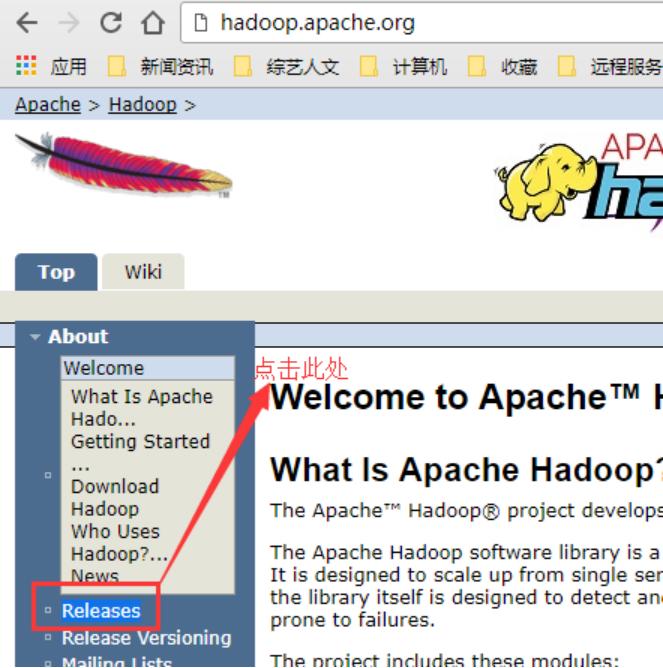Open the Getting Started ... submenu item
Viewport: 663px width, 668px height.
pyautogui.click(x=140, y=452)
